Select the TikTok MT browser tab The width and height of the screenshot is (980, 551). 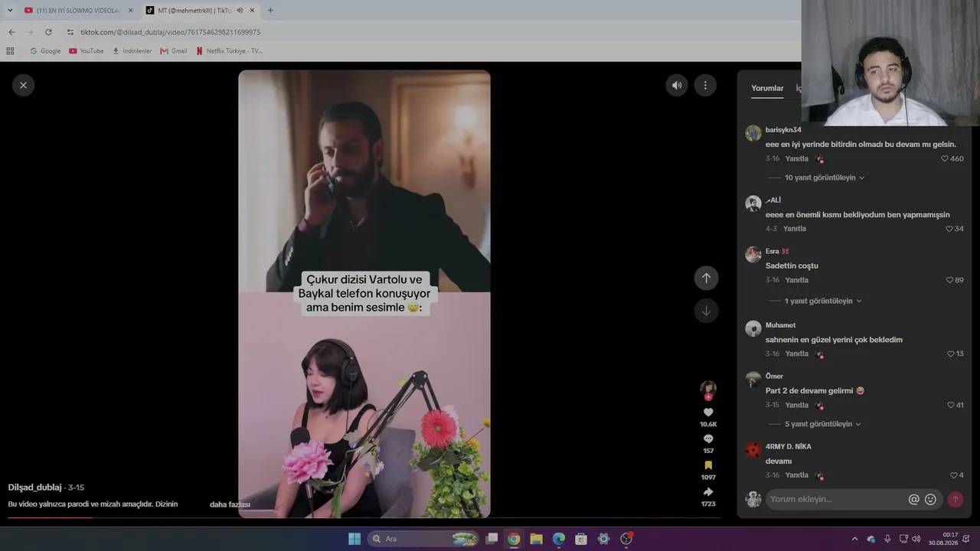point(201,11)
